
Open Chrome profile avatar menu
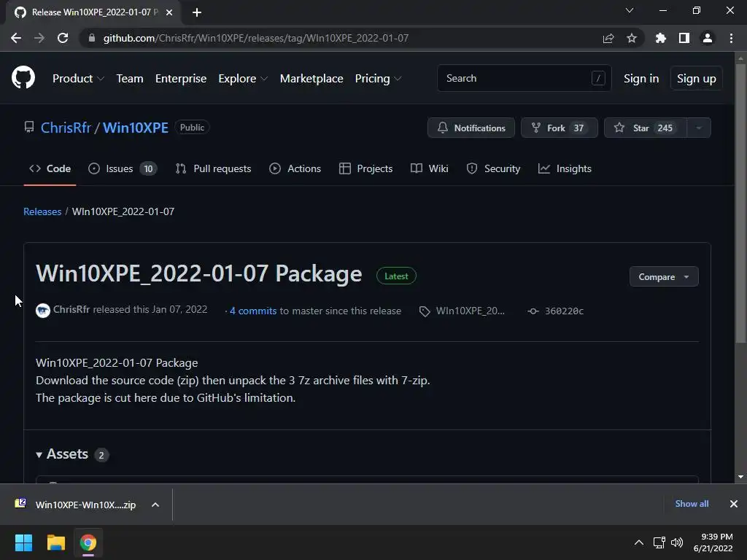pos(708,38)
